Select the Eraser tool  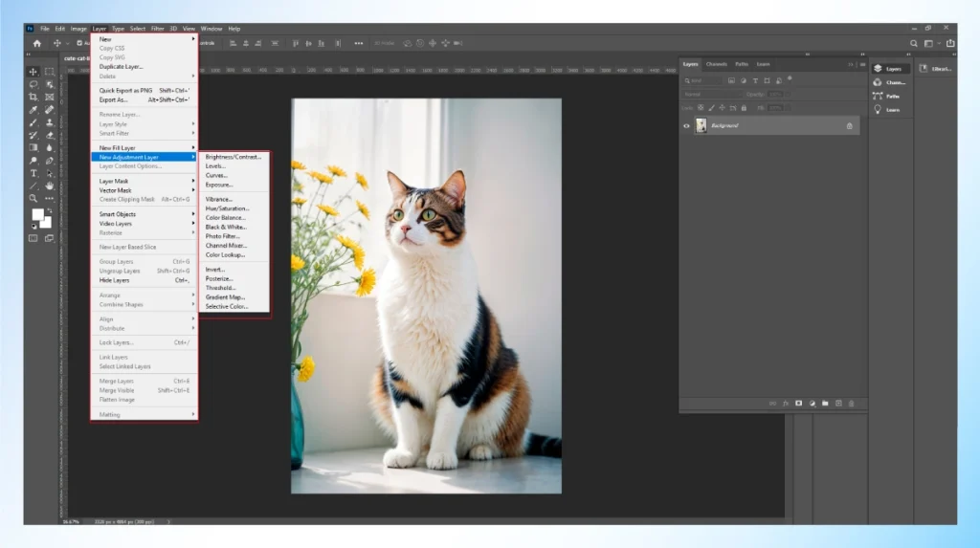(x=50, y=135)
